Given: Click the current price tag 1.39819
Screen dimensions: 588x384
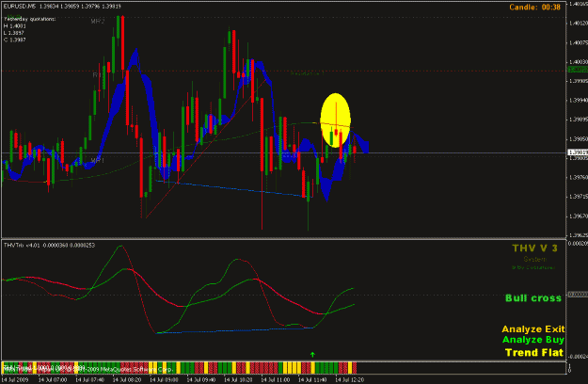Looking at the screenshot, I should [578, 152].
